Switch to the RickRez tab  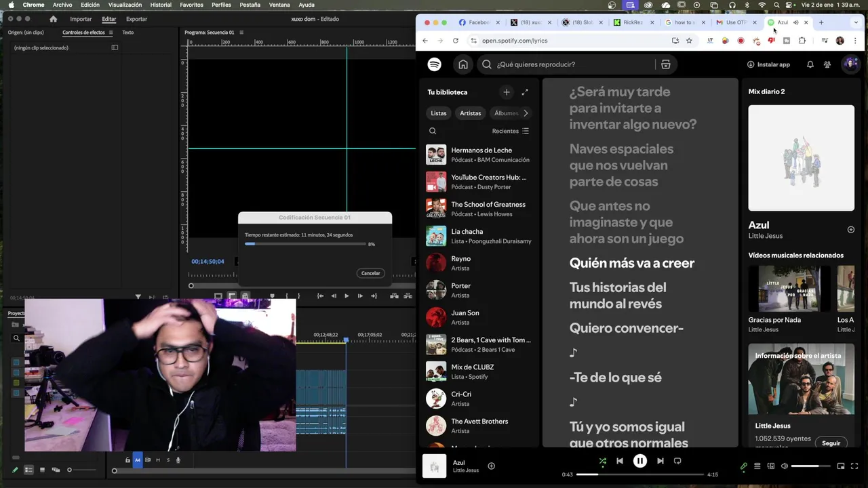(633, 22)
